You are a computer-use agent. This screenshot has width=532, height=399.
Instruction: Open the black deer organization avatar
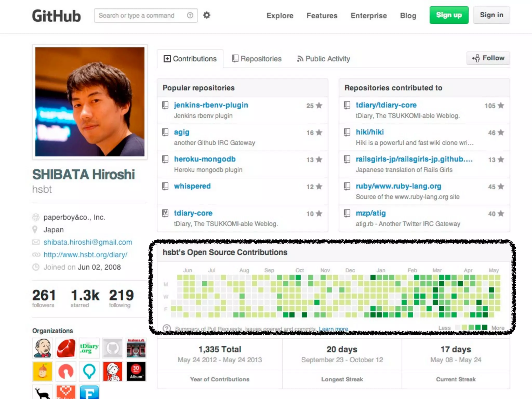pyautogui.click(x=43, y=392)
